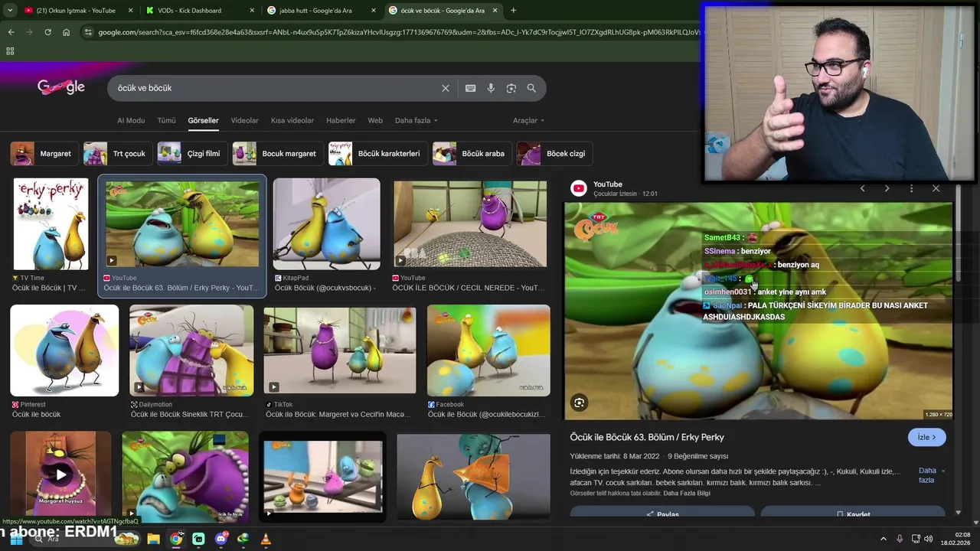Start voice search with microphone icon
The width and height of the screenshot is (980, 551).
[x=491, y=88]
